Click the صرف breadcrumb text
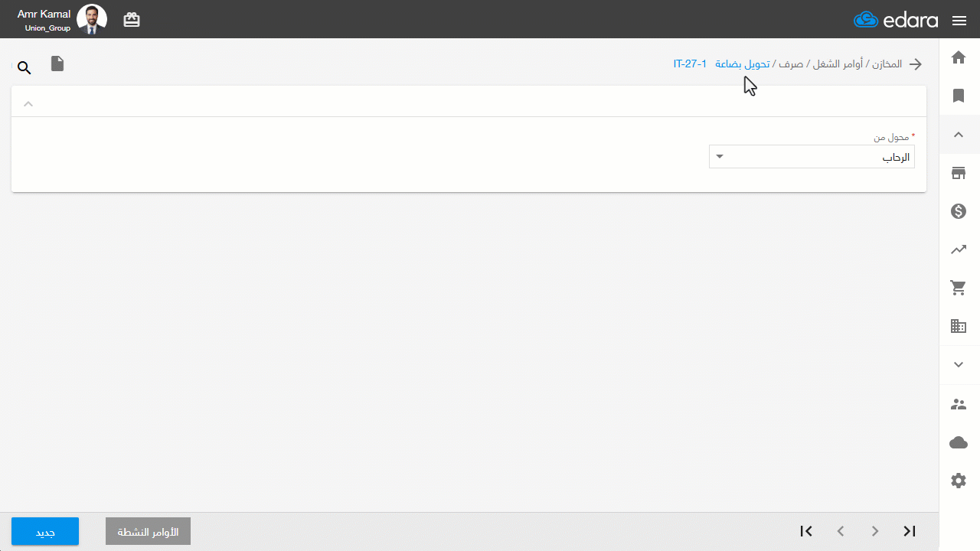This screenshot has width=980, height=551. point(792,64)
